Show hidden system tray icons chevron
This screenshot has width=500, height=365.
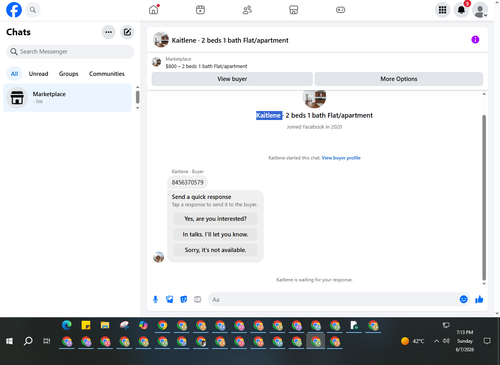(x=436, y=341)
